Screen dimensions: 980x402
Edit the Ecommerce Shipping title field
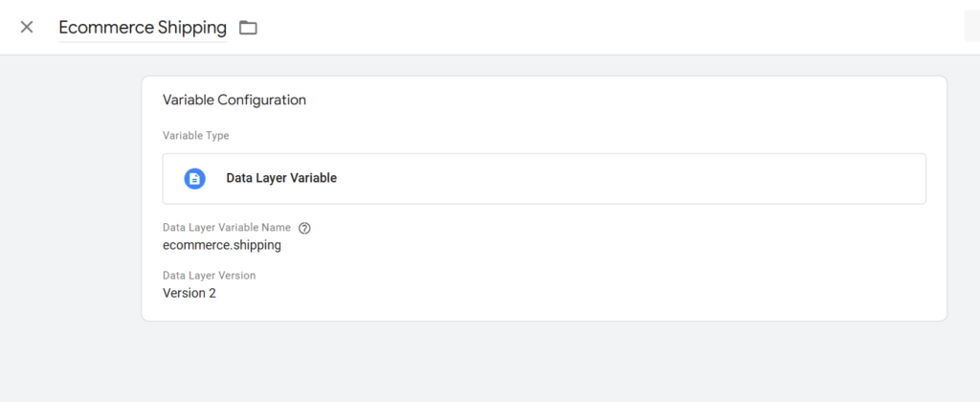click(x=142, y=28)
